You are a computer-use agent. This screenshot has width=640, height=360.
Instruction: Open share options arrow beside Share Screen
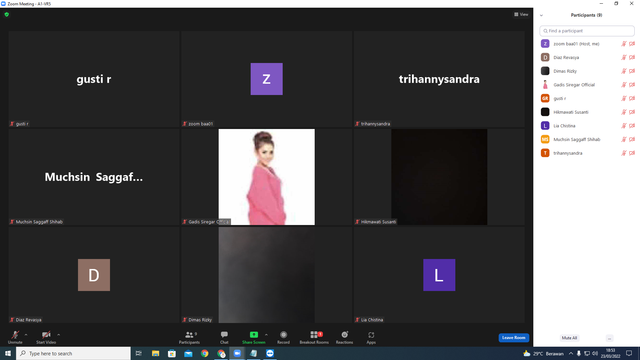tap(267, 335)
